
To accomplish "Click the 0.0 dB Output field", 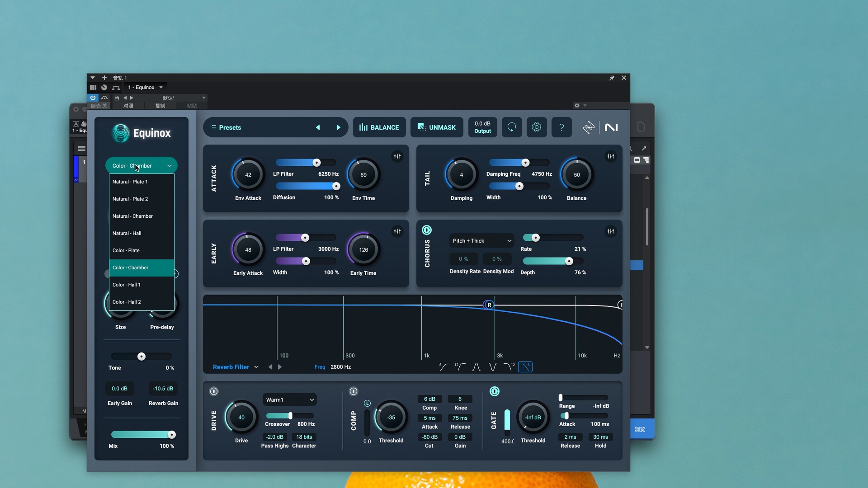I will 482,127.
